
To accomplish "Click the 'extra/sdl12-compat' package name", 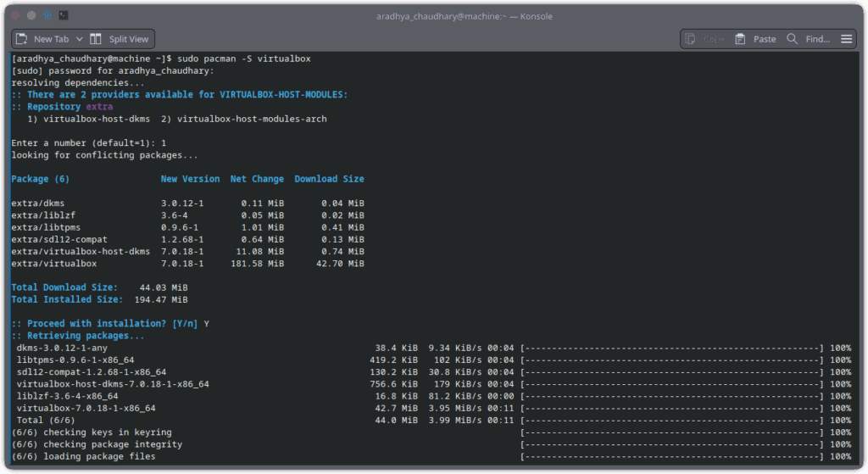I will (x=59, y=240).
